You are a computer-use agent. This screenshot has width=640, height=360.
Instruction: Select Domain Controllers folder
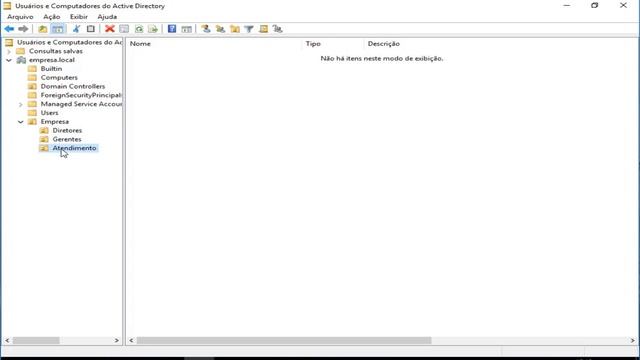tap(73, 87)
